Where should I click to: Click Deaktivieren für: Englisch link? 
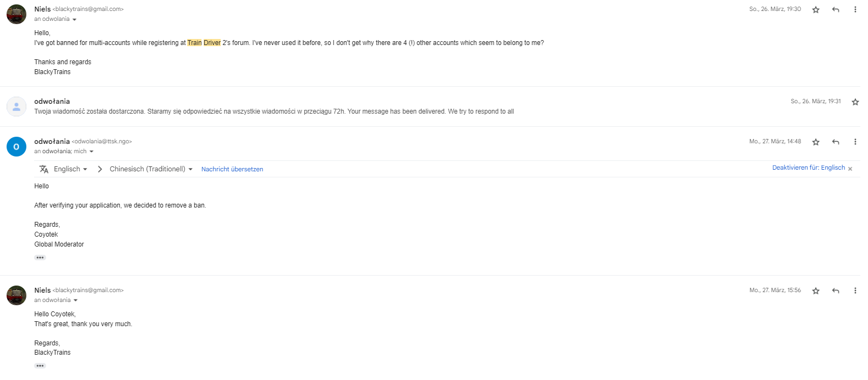point(808,168)
